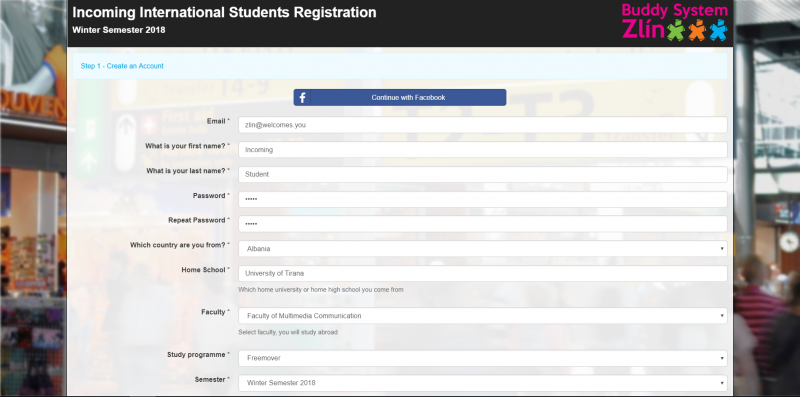Continue with Facebook

click(x=399, y=97)
